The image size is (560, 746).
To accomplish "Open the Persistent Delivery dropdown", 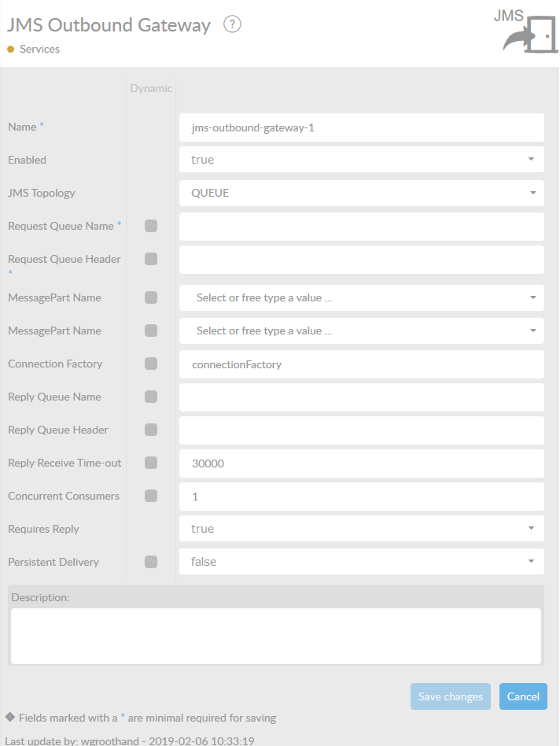I will pyautogui.click(x=362, y=562).
